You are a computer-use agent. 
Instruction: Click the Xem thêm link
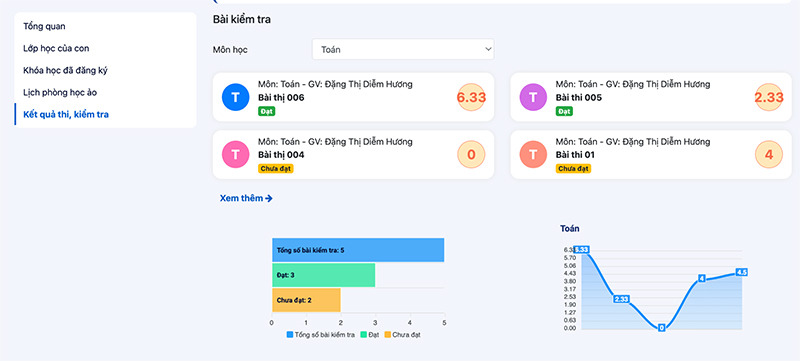[x=246, y=198]
